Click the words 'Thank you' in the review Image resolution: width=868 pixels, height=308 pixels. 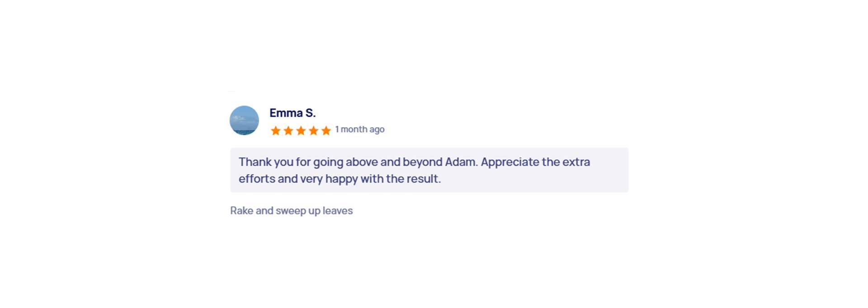pos(266,162)
